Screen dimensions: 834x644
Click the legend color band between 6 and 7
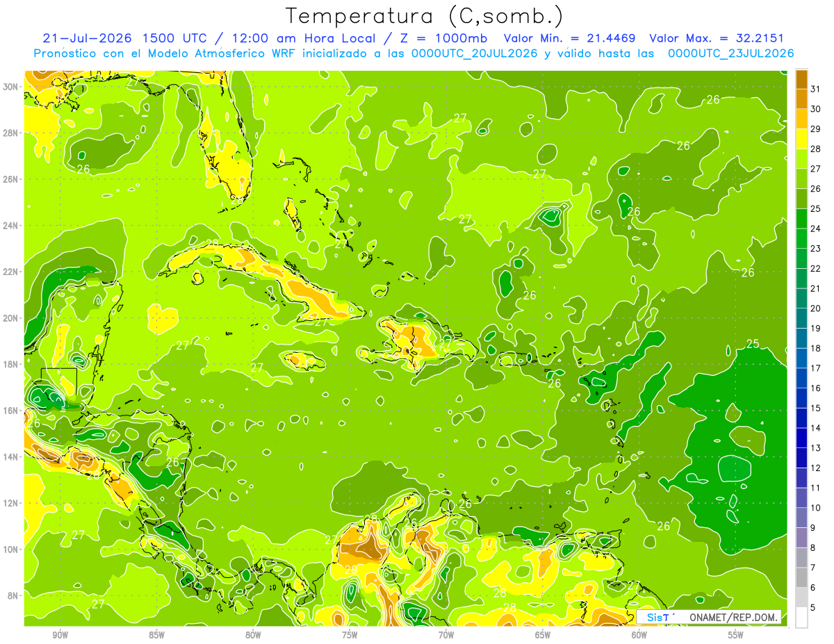pyautogui.click(x=801, y=577)
